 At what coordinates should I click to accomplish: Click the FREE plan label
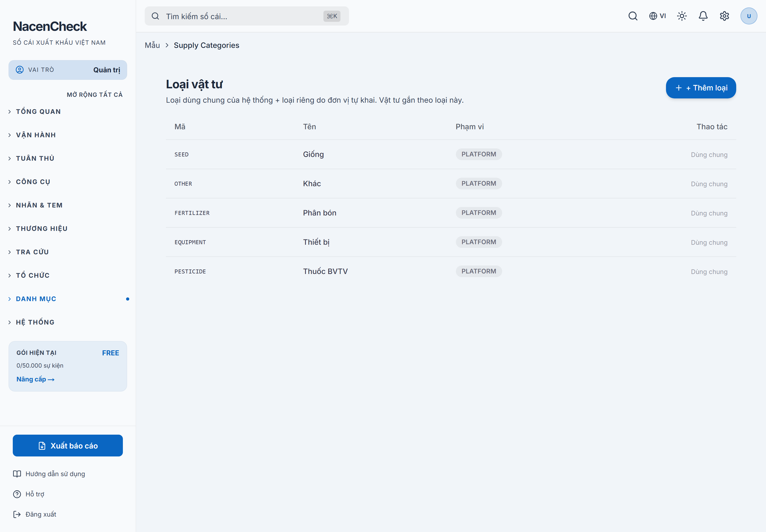[110, 353]
